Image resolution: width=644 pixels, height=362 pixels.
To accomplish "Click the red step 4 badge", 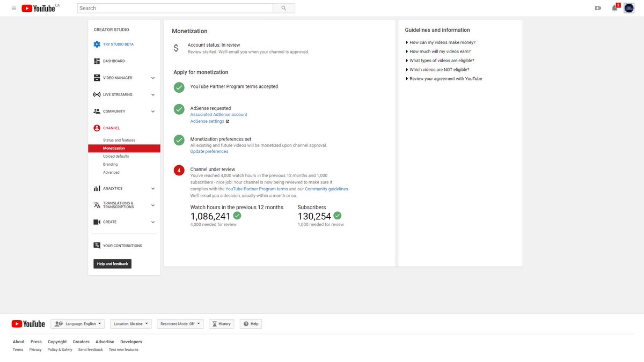I will click(x=179, y=171).
